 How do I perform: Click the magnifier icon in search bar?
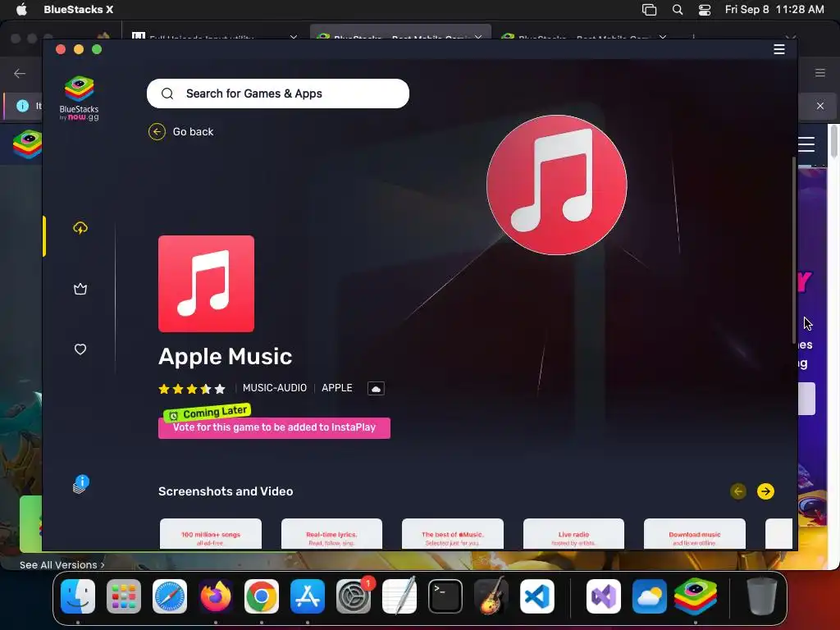[167, 94]
